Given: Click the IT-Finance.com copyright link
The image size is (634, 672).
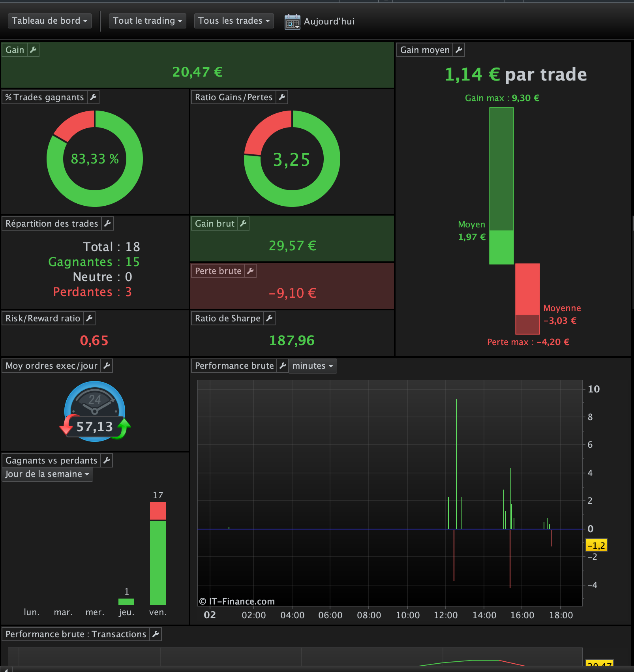Looking at the screenshot, I should click(237, 601).
